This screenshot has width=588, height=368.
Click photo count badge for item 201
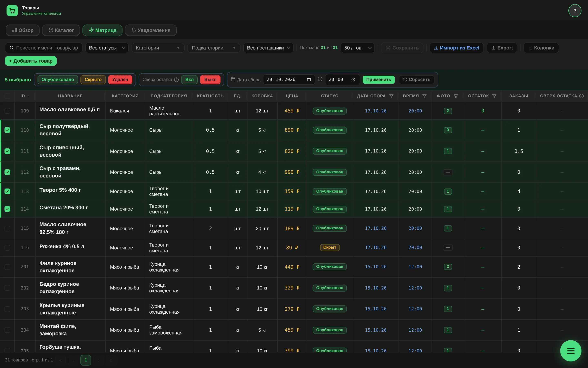448,267
